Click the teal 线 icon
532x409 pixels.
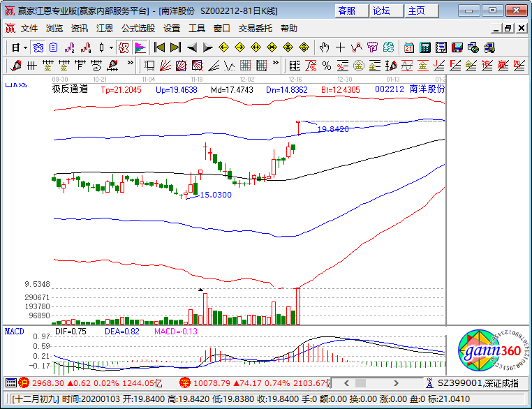click(388, 47)
